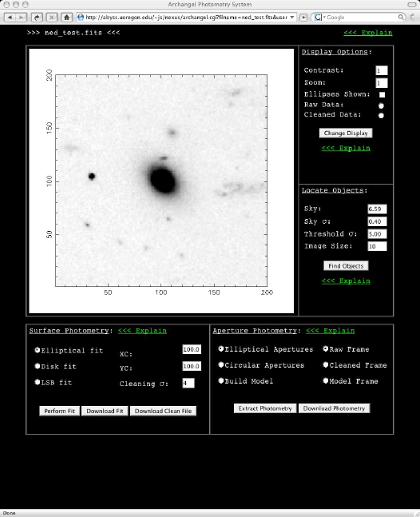Click the Change Display button
Viewport: 420px width, 517px height.
pos(346,133)
